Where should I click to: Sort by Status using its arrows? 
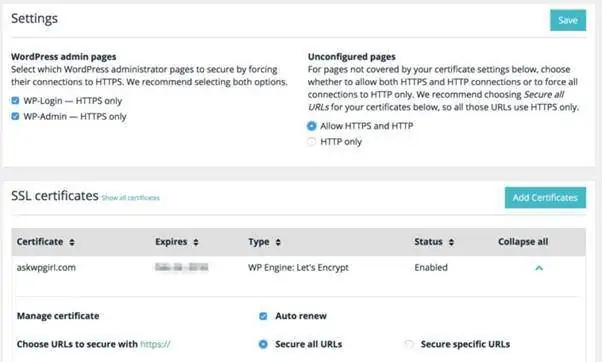[x=451, y=242]
